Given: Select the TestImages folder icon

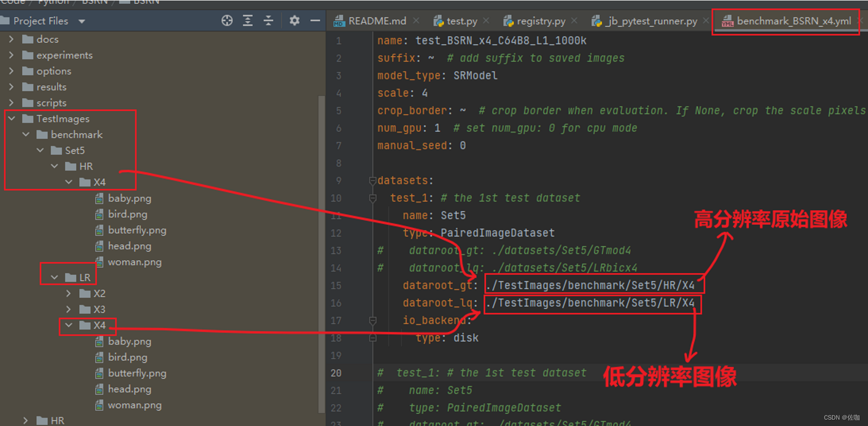Looking at the screenshot, I should [x=28, y=119].
